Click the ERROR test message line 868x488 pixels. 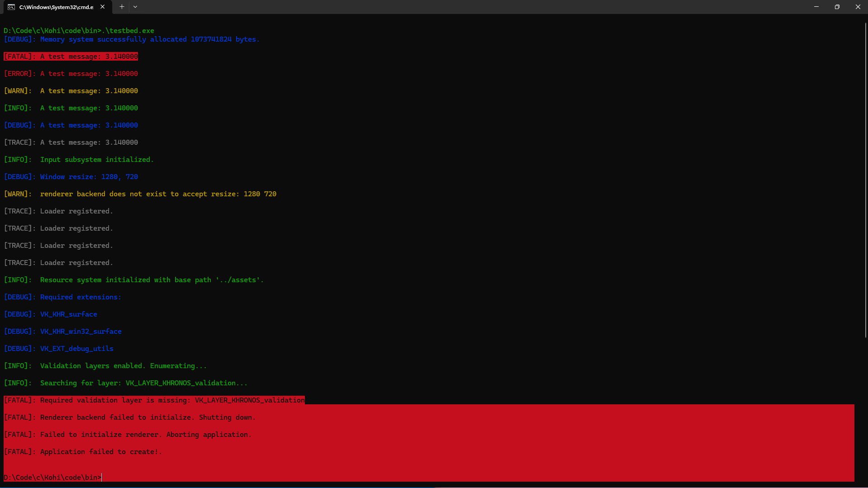point(71,74)
